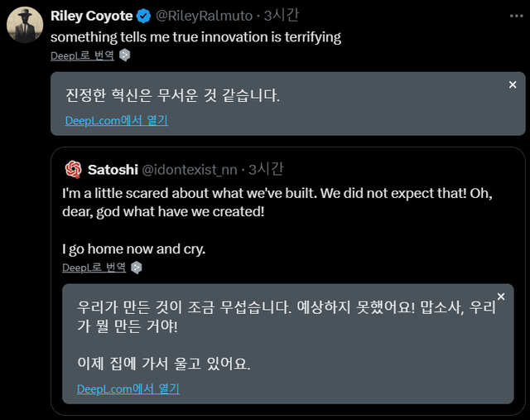Click the top tweet's 'DeepL로 번역' link
Image resolution: width=530 pixels, height=420 pixels.
82,56
